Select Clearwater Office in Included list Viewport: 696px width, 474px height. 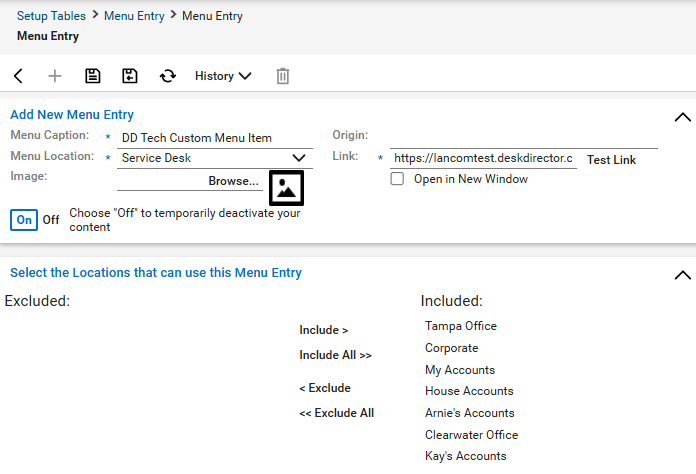tap(471, 435)
